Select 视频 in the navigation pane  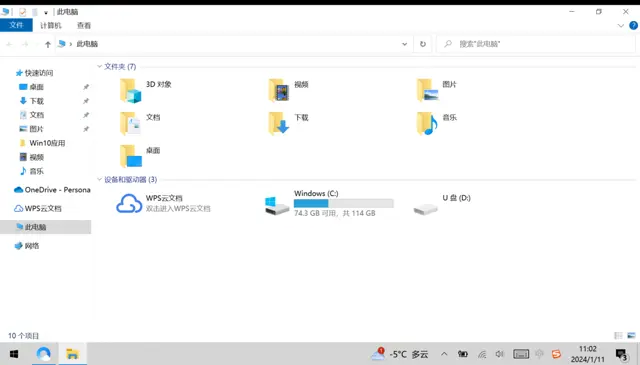pos(36,157)
